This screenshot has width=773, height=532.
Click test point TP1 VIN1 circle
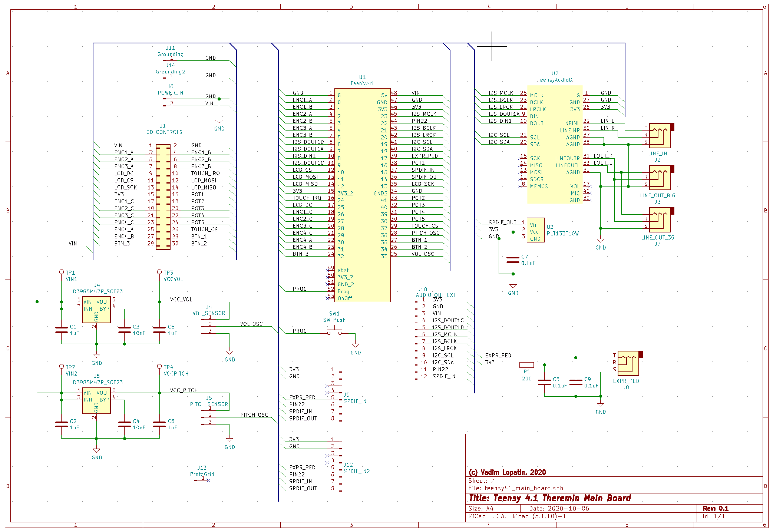62,272
